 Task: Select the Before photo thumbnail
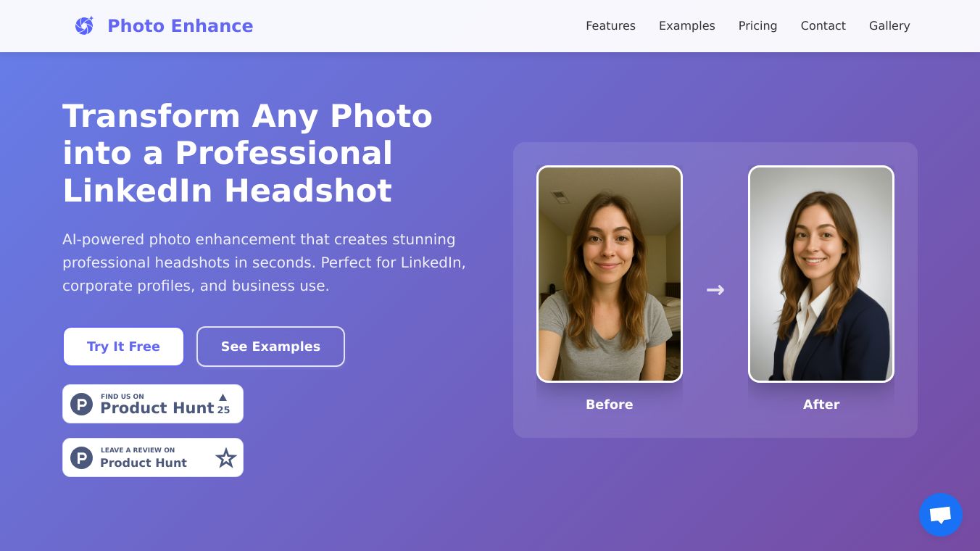point(610,274)
